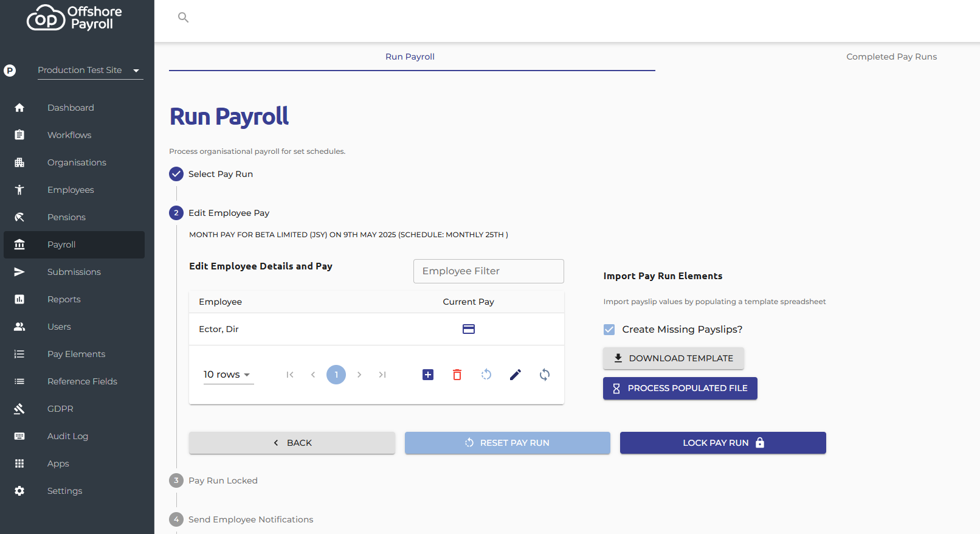Image resolution: width=980 pixels, height=534 pixels.
Task: Open Reports in the sidebar
Action: click(74, 299)
